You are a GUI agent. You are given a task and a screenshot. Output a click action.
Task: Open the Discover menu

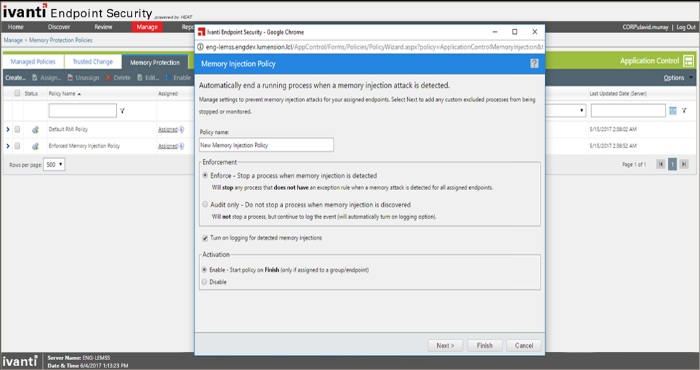coord(59,27)
